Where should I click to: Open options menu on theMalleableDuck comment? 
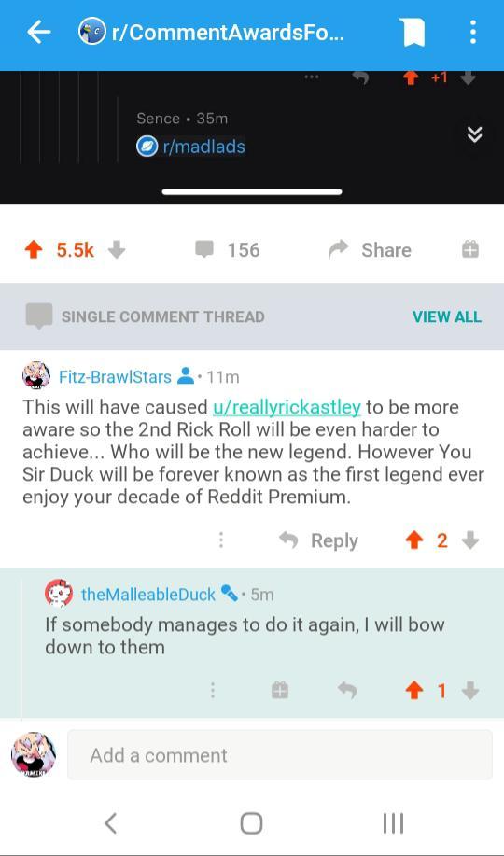pyautogui.click(x=213, y=691)
